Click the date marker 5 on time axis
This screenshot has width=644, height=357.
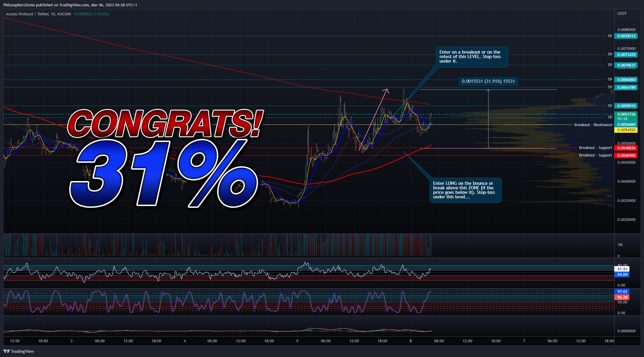tap(297, 341)
